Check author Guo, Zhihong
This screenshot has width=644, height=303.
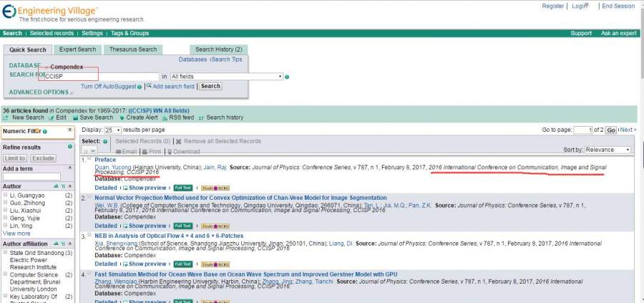click(x=5, y=203)
